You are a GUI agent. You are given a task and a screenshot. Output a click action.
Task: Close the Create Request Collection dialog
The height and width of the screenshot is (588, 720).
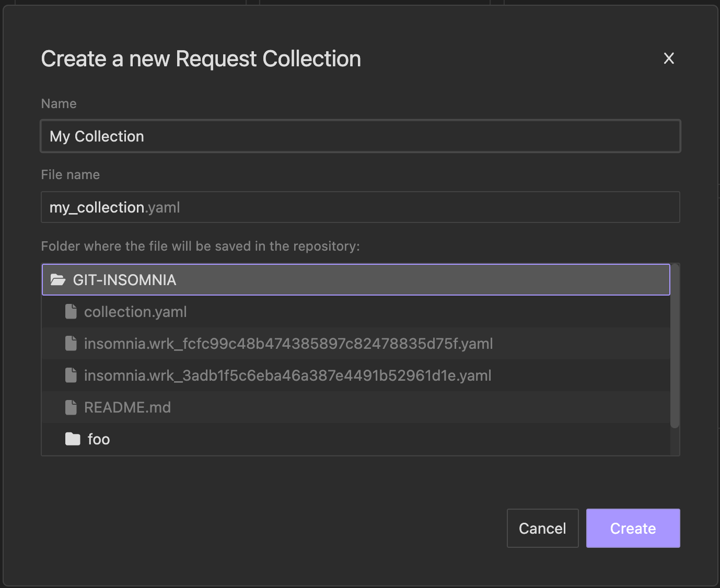coord(669,58)
